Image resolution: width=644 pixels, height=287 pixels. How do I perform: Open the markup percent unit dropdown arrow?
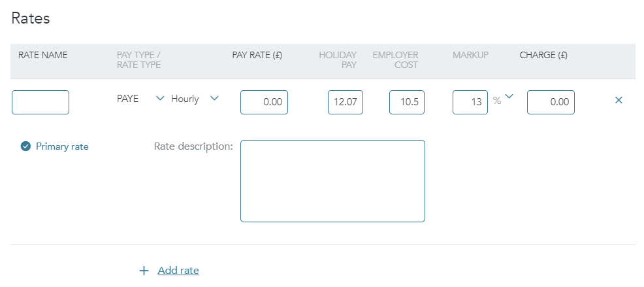(x=509, y=97)
